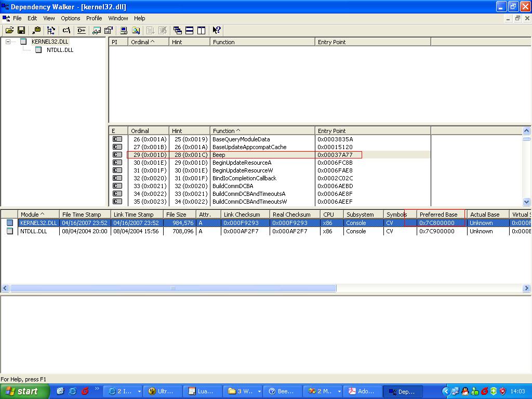Open Configure Module Search Order icon
532x399 pixels.
coord(136,30)
